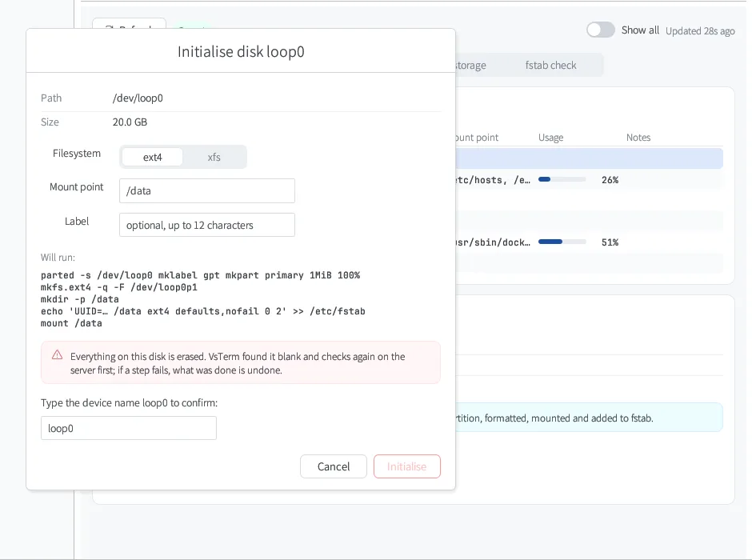The image size is (752, 560).
Task: Select the xfs filesystem option
Action: click(x=214, y=158)
